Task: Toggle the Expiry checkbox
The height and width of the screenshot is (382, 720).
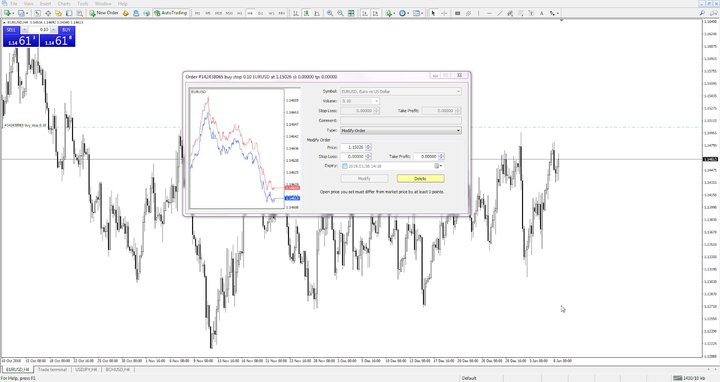Action: 344,166
